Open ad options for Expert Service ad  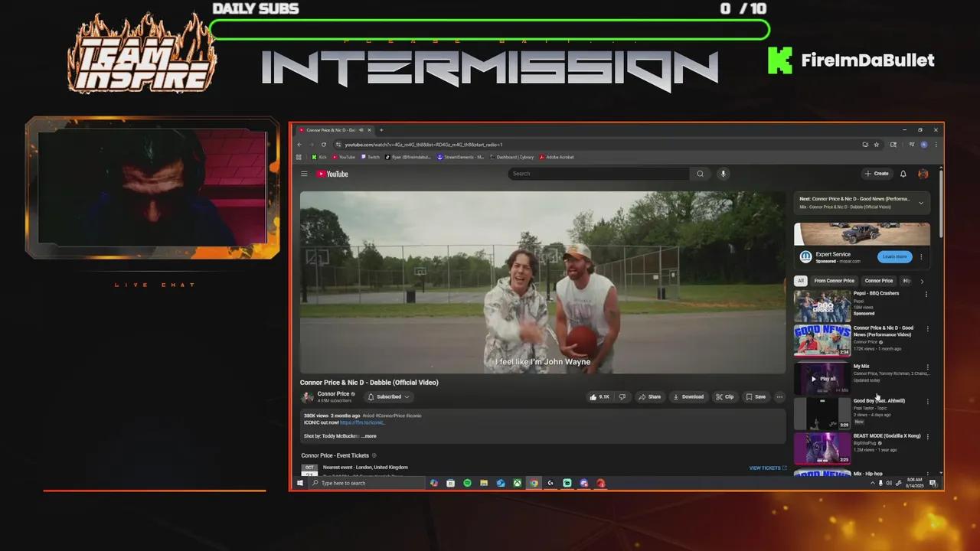tap(921, 257)
